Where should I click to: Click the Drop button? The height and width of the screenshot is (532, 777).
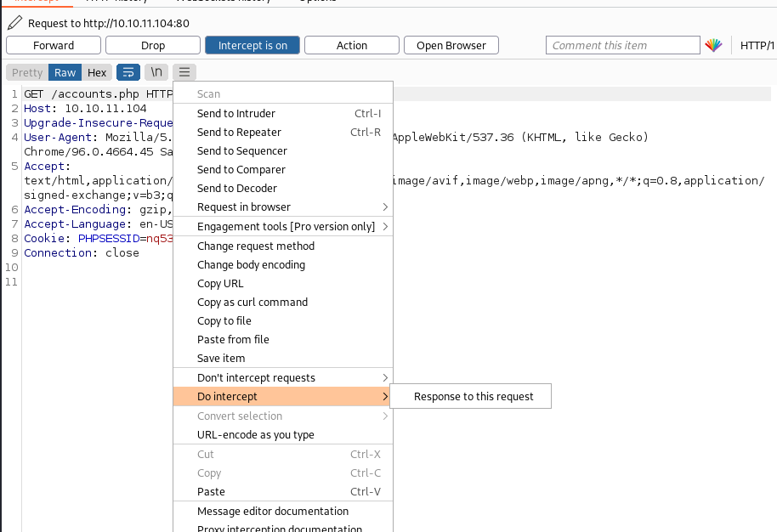153,46
